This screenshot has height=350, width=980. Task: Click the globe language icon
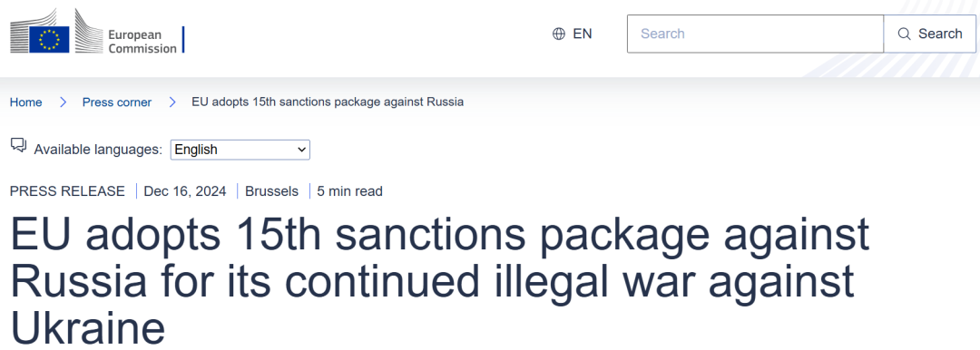[x=559, y=34]
